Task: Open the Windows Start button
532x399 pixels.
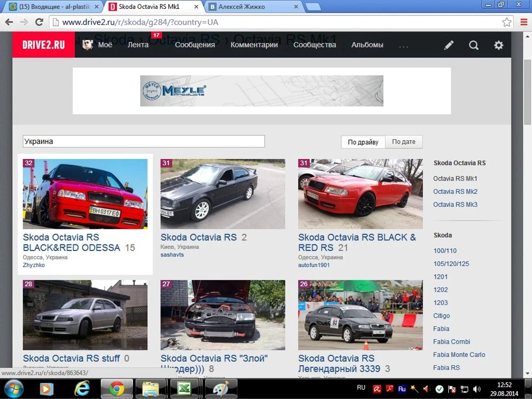Action: pyautogui.click(x=13, y=389)
